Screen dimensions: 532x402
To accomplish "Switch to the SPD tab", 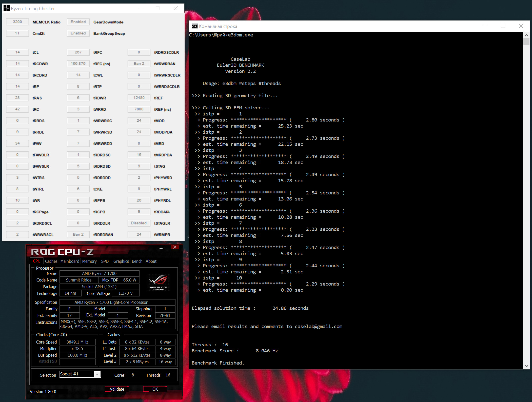I will click(x=105, y=261).
